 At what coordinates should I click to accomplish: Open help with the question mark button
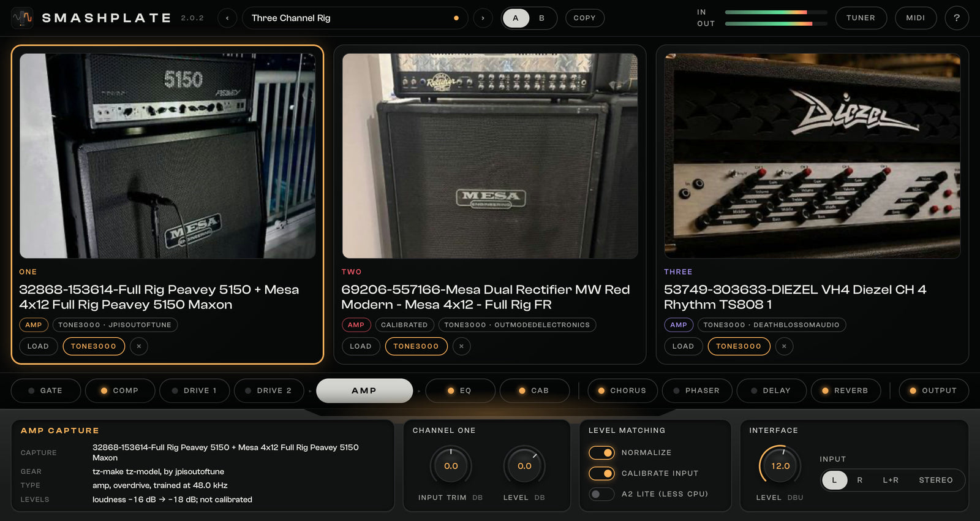coord(957,18)
